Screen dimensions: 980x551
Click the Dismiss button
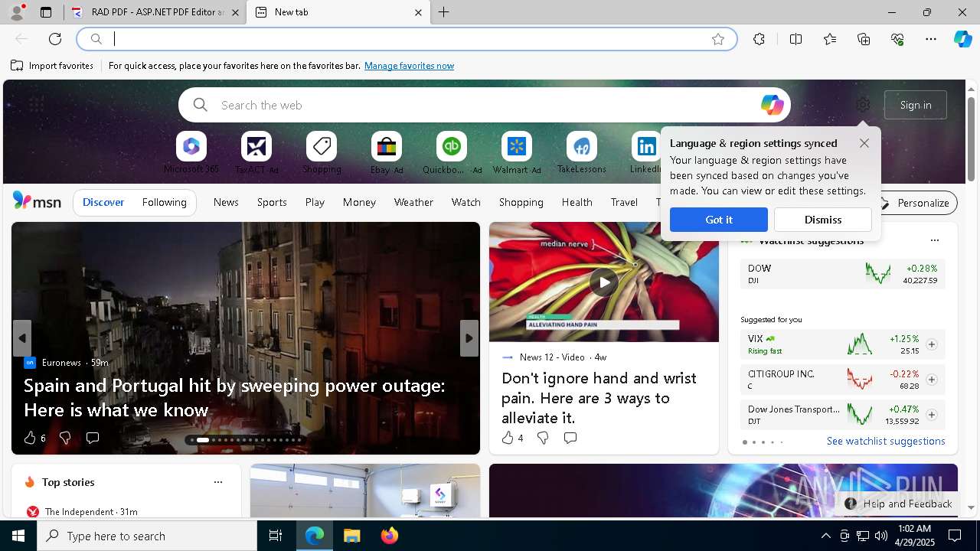[x=823, y=220]
